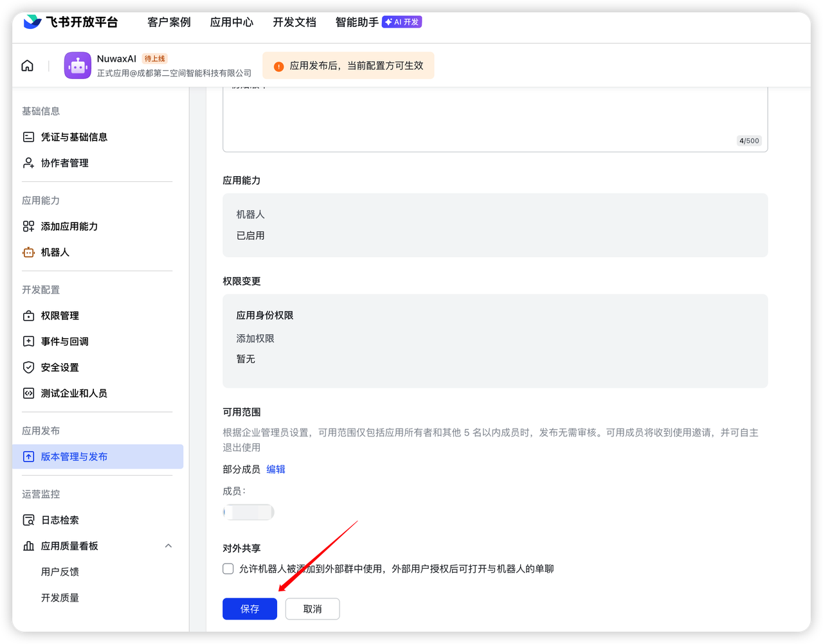Viewport: 823px width, 644px height.
Task: Click the 添加应用能力 grid-plus icon
Action: (x=29, y=226)
